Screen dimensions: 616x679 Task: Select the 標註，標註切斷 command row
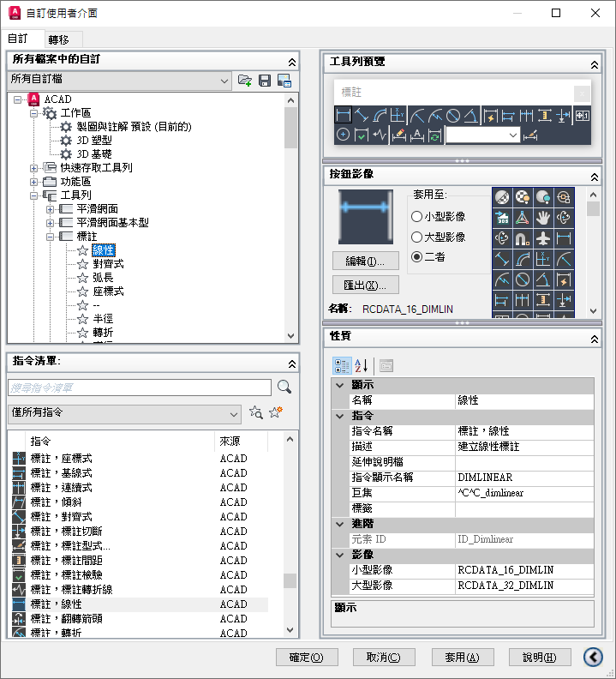pyautogui.click(x=140, y=531)
